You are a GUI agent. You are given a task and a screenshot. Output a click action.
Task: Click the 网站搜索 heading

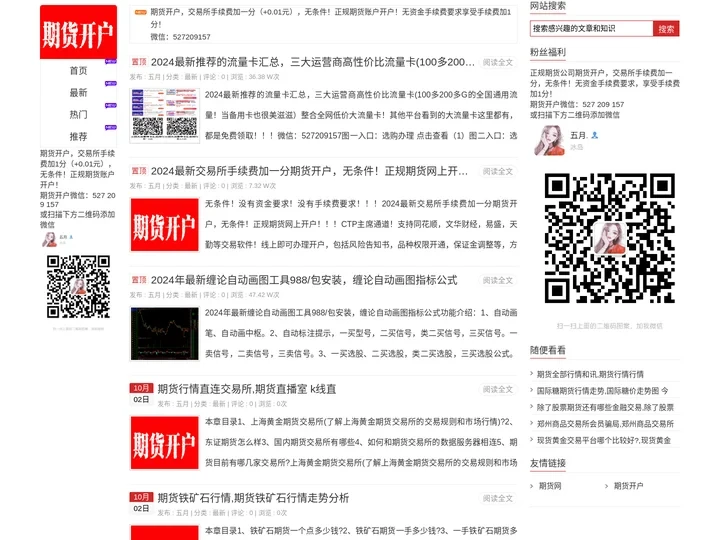(548, 6)
